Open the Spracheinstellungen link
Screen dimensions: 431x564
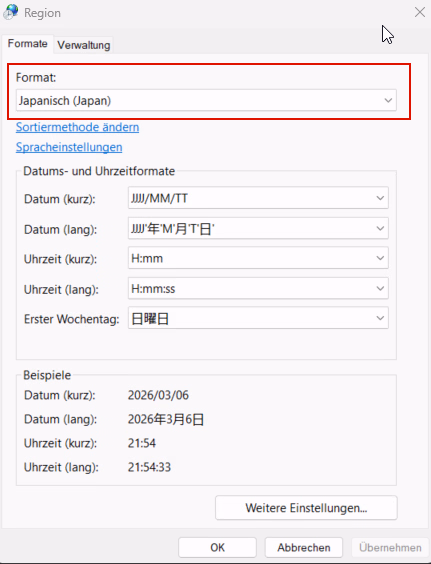(69, 147)
